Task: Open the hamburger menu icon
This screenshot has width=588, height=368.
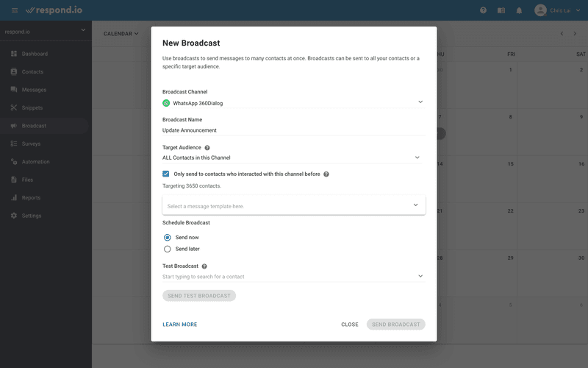Action: click(x=15, y=10)
